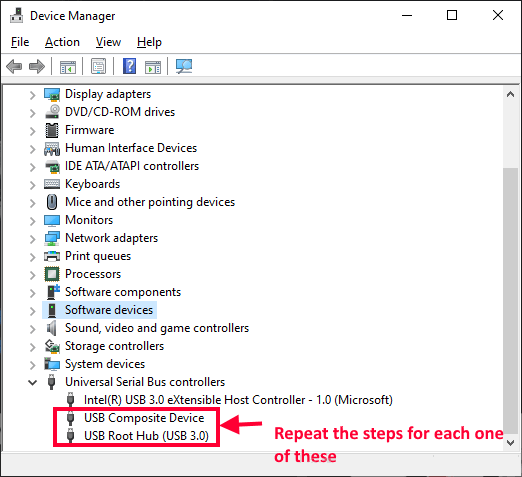This screenshot has width=522, height=477.
Task: Click the Forward arrow toolbar icon
Action: pos(37,66)
